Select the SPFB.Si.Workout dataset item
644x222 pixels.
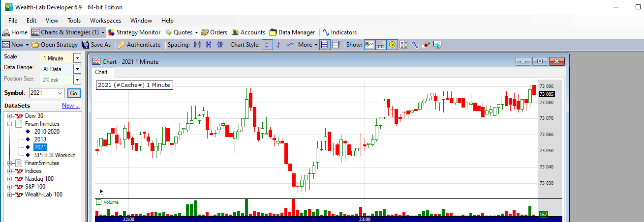coord(55,155)
